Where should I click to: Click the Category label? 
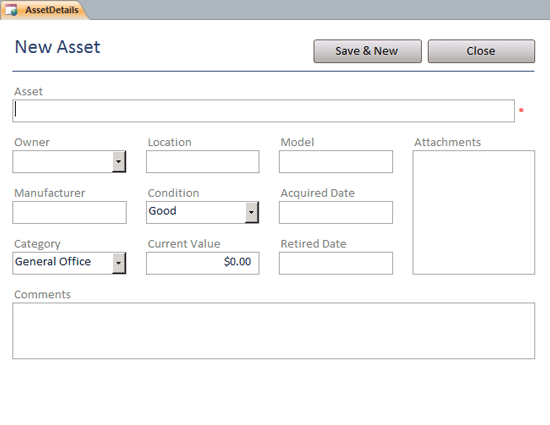coord(37,244)
